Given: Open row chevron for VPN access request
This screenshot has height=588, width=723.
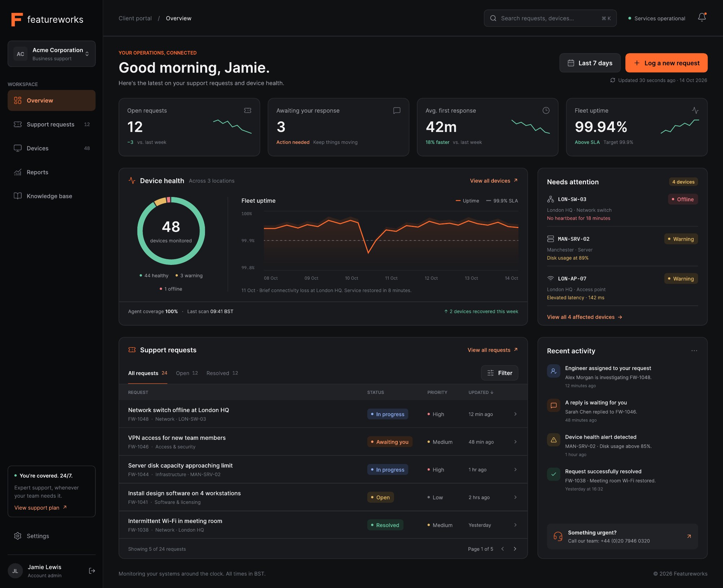Looking at the screenshot, I should pos(515,442).
